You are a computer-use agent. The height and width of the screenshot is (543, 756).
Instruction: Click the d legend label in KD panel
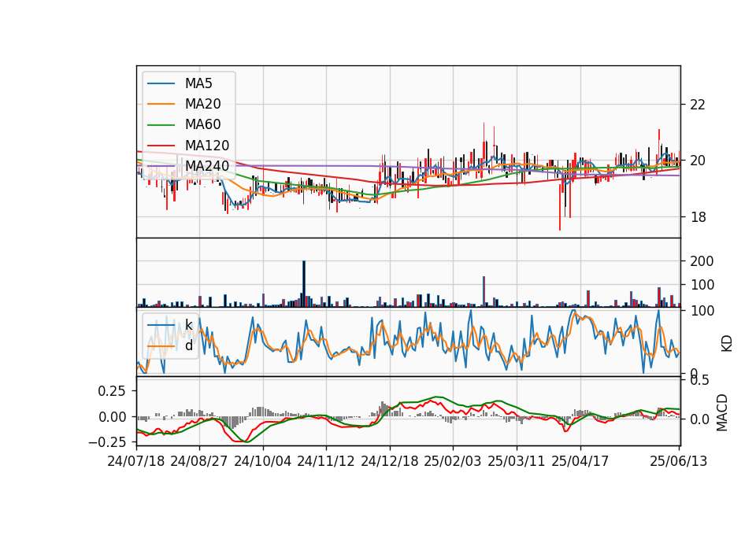coord(188,345)
